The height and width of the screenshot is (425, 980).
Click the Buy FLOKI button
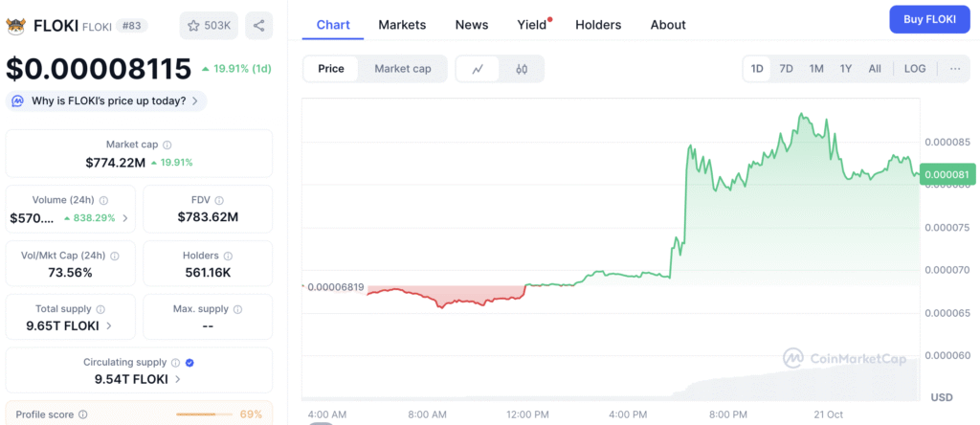[x=927, y=19]
